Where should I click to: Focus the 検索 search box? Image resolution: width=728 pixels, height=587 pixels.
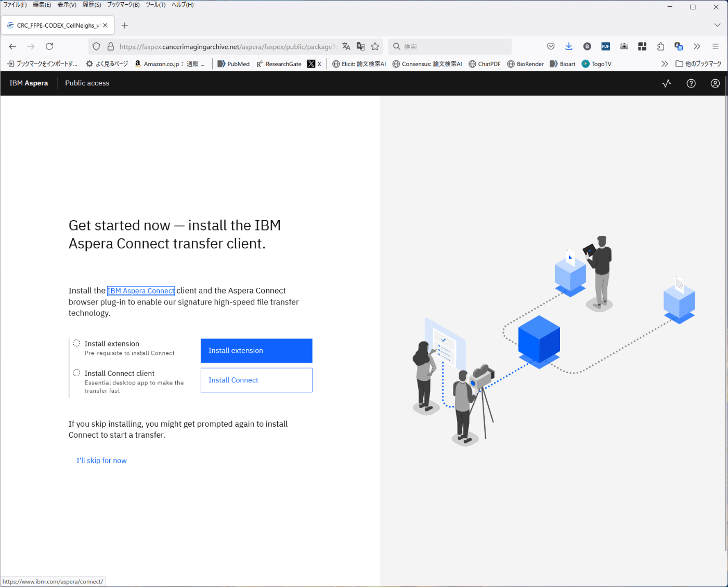pyautogui.click(x=450, y=46)
